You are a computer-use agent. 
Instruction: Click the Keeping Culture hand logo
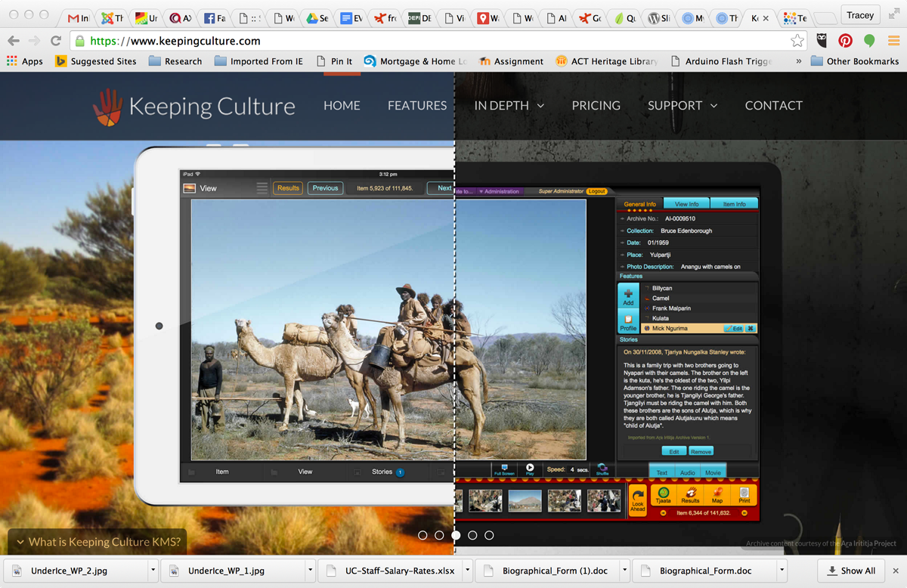pyautogui.click(x=107, y=107)
